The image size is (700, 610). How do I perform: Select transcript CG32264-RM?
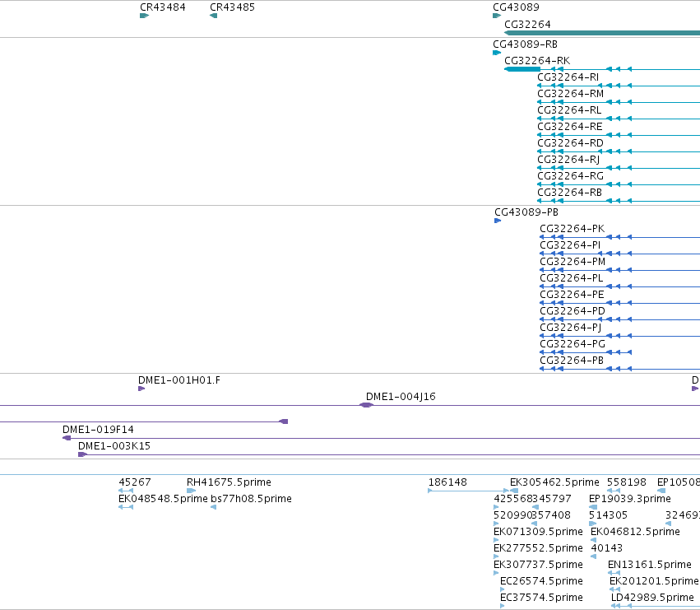pyautogui.click(x=619, y=102)
